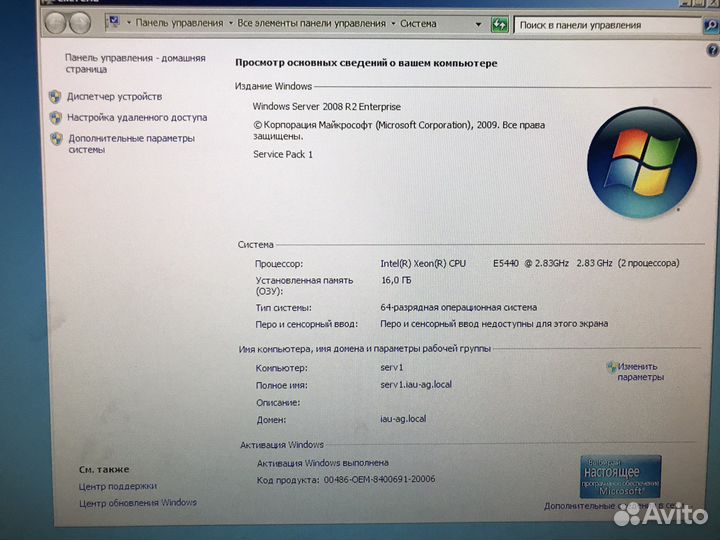The height and width of the screenshot is (540, 720).
Task: Go to Все элементы панели управления breadcrumb
Action: pyautogui.click(x=311, y=23)
